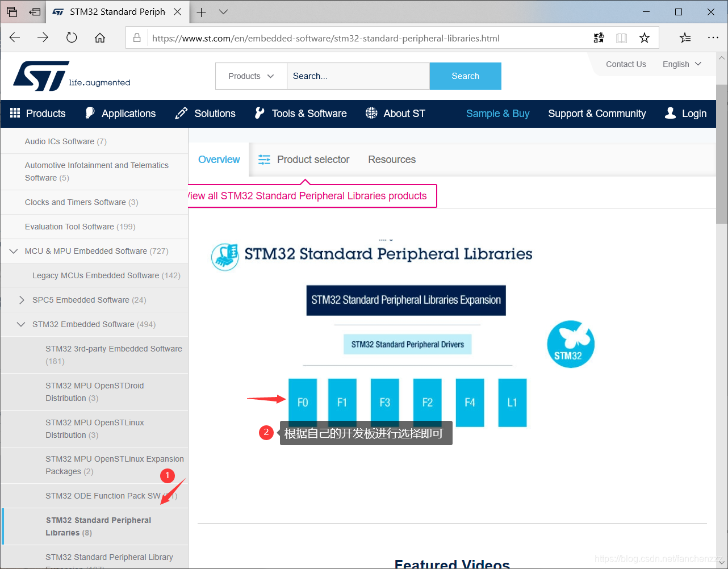Open the About ST menu
Image resolution: width=728 pixels, height=569 pixels.
click(x=395, y=114)
